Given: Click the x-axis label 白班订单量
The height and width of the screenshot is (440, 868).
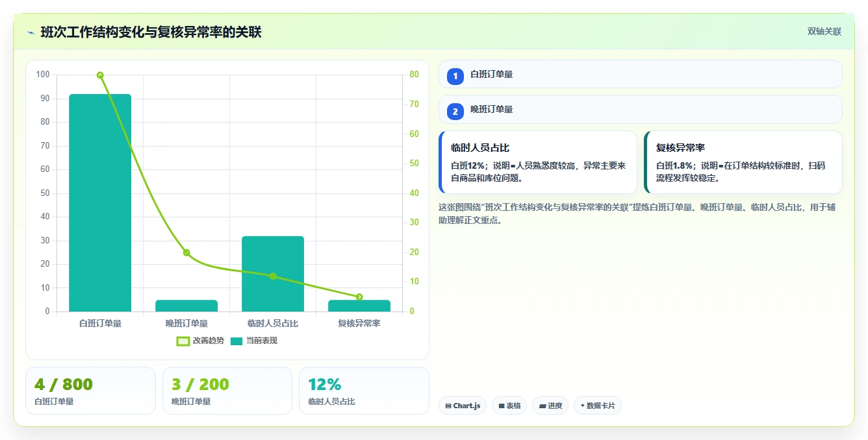Looking at the screenshot, I should pos(100,323).
